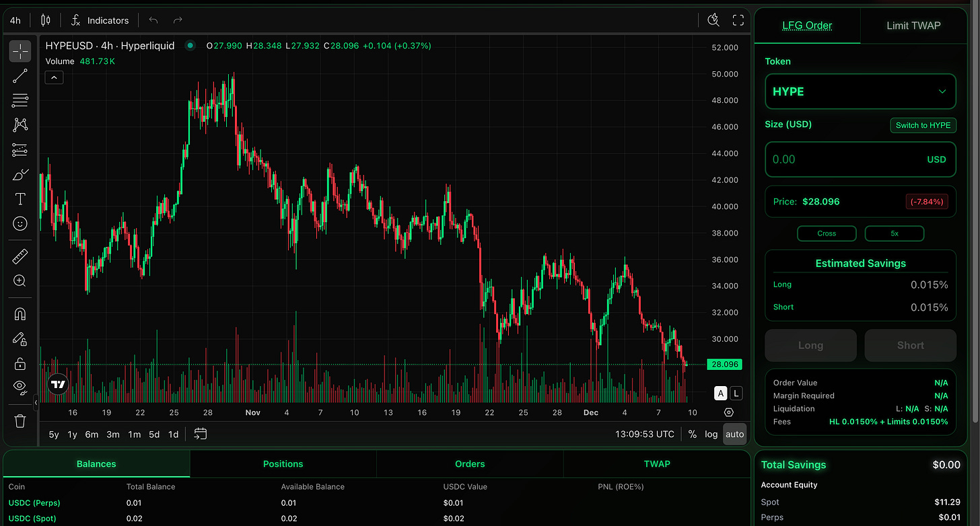
Task: Click the Volume 481.73K indicator label
Action: coord(80,61)
